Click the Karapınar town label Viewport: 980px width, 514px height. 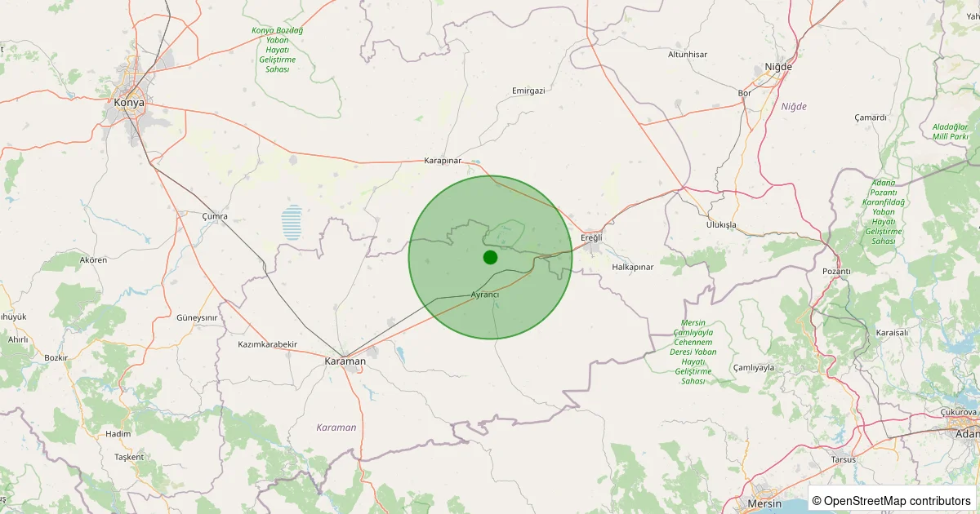(443, 161)
